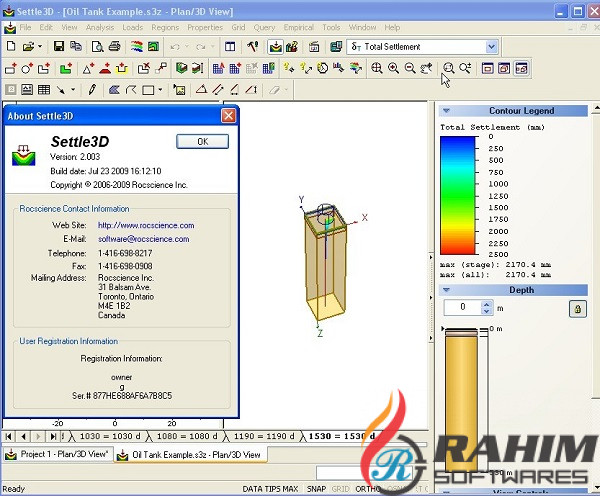Open the rectangle shape dropdown arrow
Screen dimensions: 600x496
coord(160,90)
